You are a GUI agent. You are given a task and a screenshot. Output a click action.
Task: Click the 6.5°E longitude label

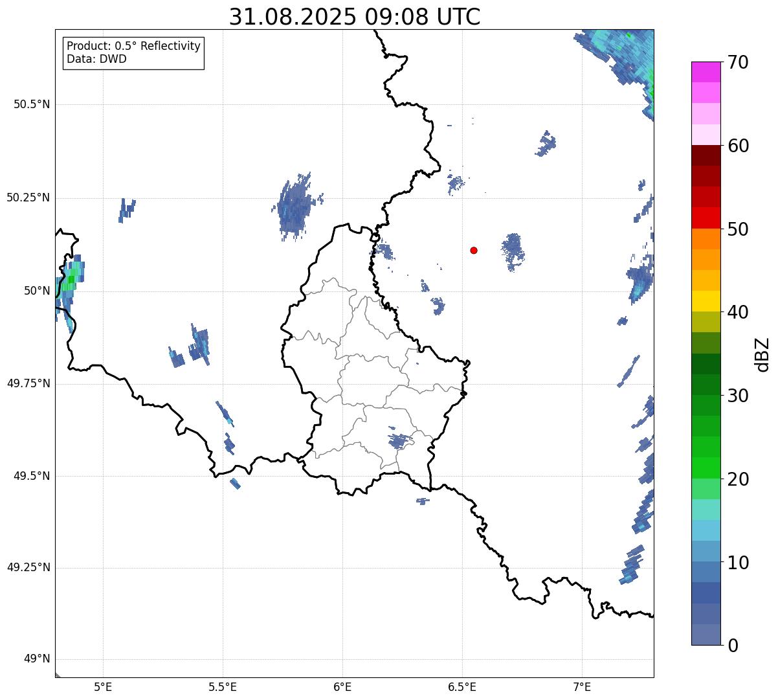click(463, 686)
